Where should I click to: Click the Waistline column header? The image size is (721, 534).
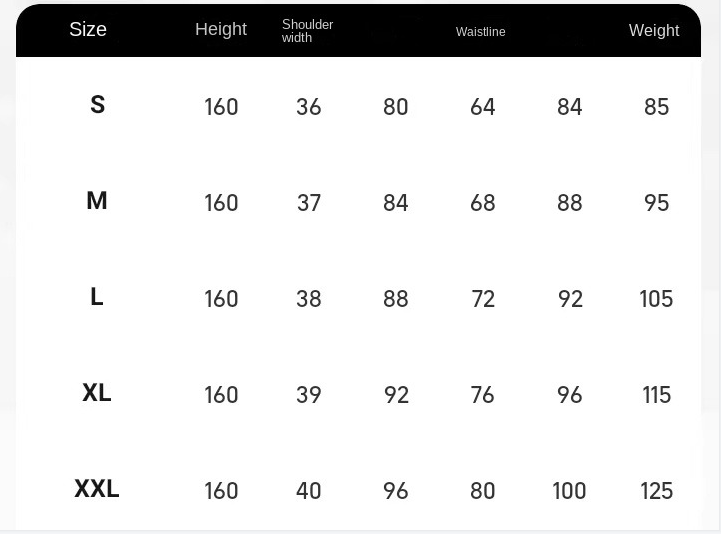point(481,32)
